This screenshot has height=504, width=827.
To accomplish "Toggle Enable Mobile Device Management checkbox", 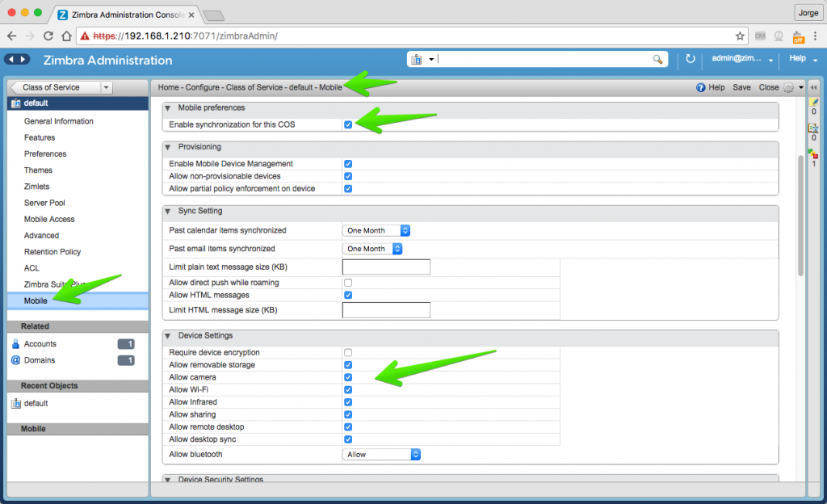I will click(348, 164).
